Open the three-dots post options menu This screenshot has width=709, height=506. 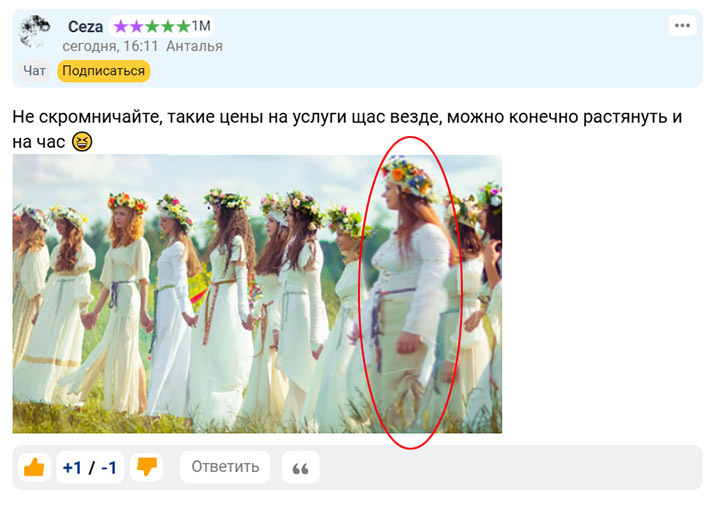pyautogui.click(x=682, y=26)
